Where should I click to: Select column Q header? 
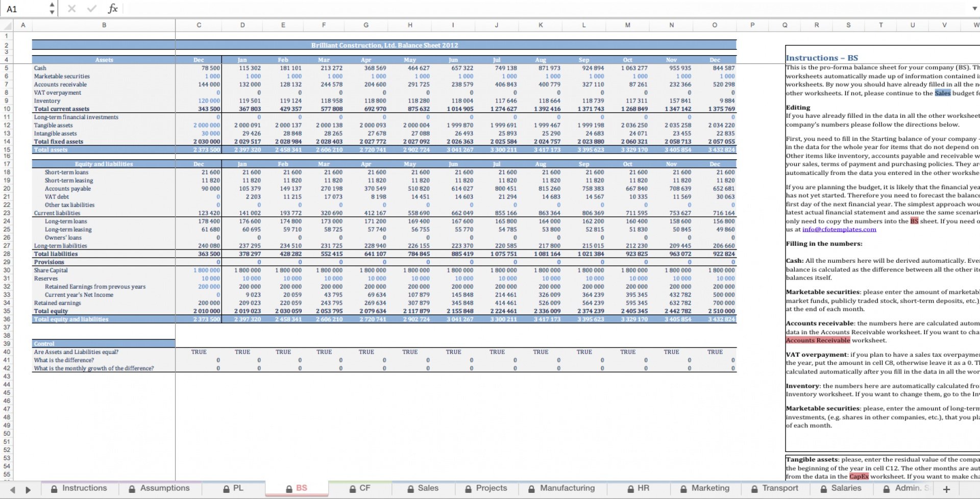click(x=785, y=25)
